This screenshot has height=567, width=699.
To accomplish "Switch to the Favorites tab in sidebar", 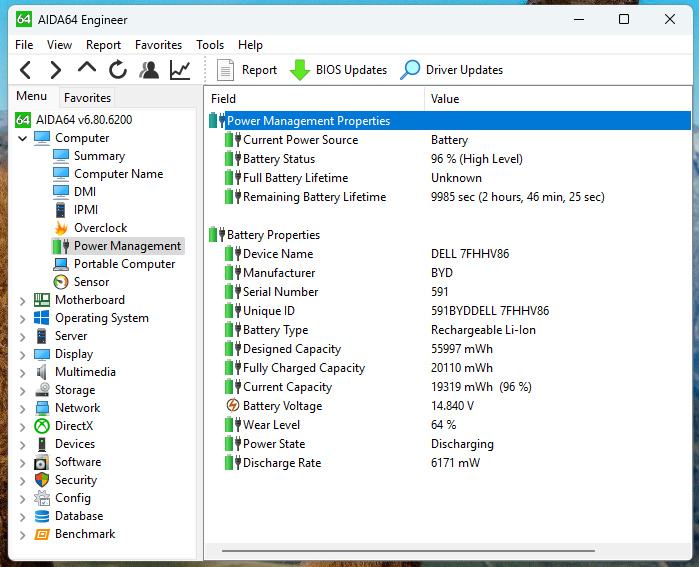I will 87,98.
